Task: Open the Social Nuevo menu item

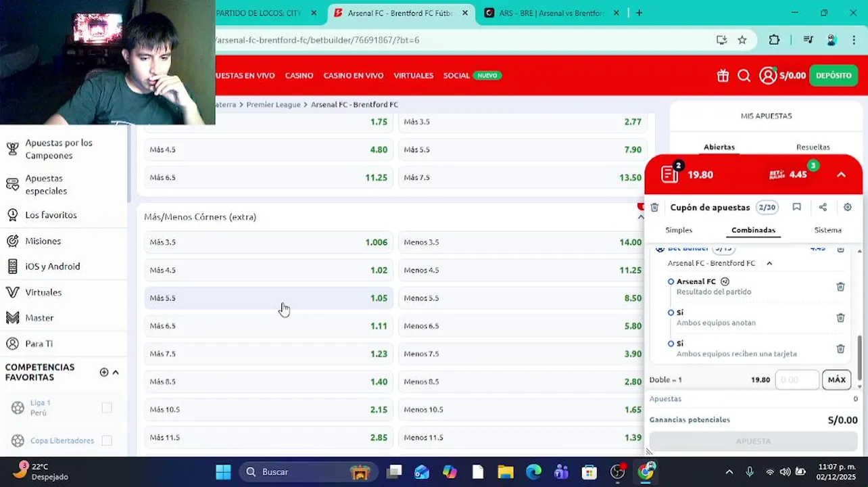Action: 473,76
